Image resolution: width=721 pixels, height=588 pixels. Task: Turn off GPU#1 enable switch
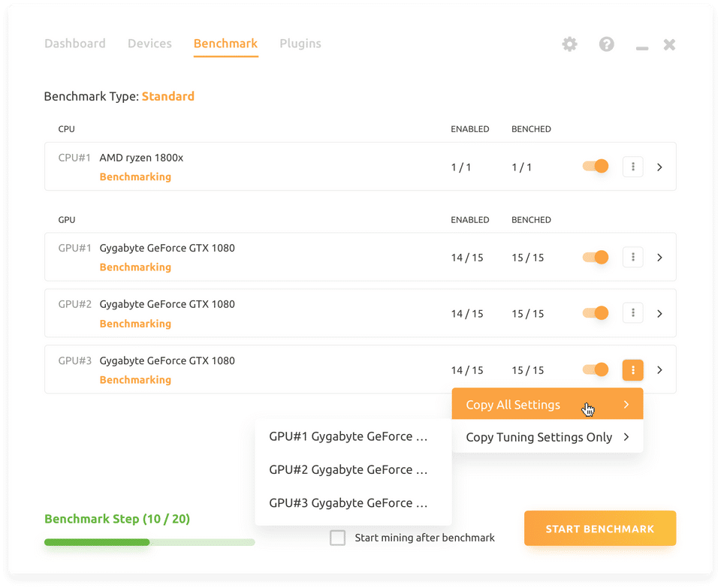click(596, 257)
